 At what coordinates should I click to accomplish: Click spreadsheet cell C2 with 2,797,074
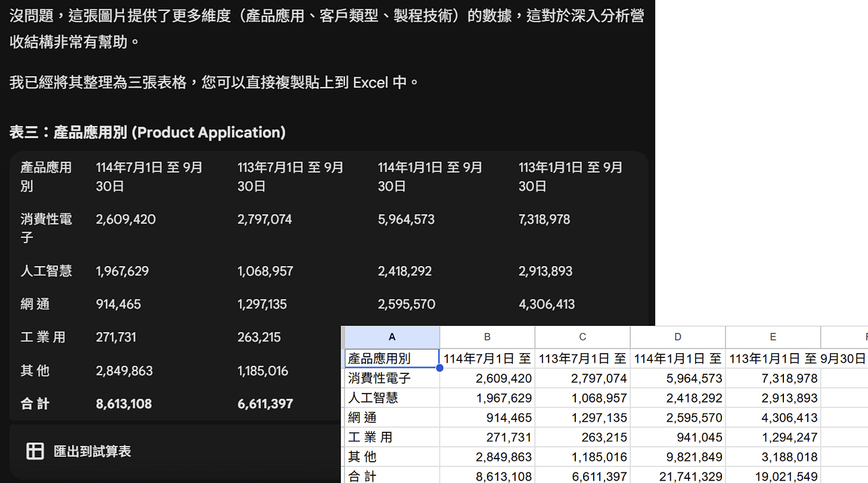(582, 378)
